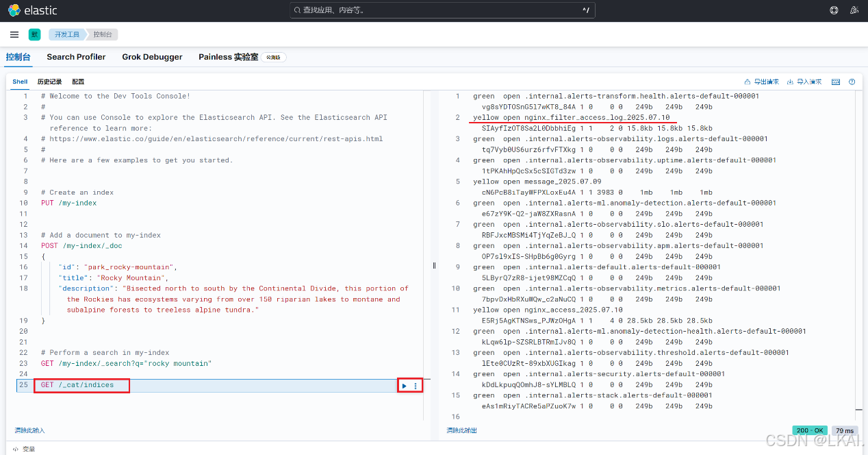Screen dimensions: 868x455
Task: Click the editor/output pane divider handle
Action: [x=434, y=265]
